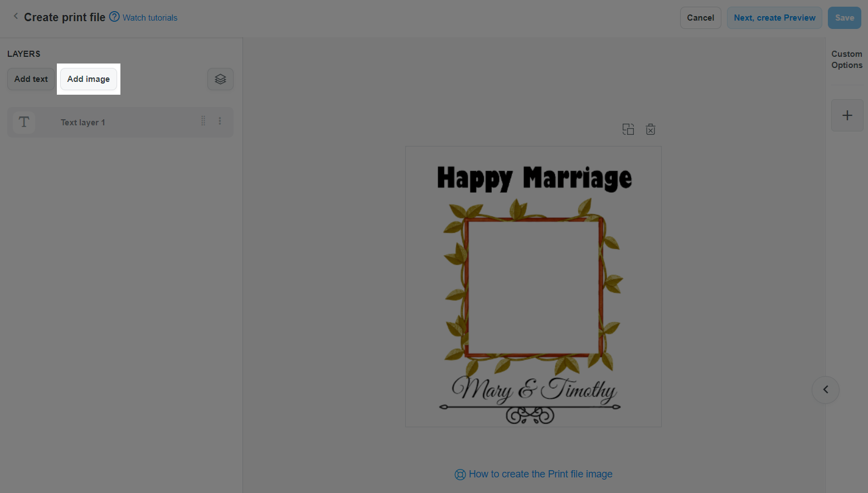The width and height of the screenshot is (868, 493).
Task: Select the Text layer 1 row
Action: (x=120, y=122)
